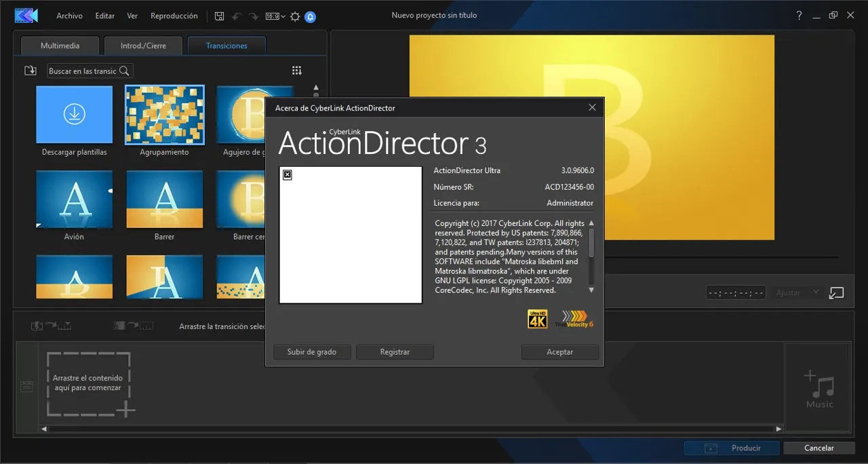Click the copyright scrollbar thumb

(x=591, y=242)
